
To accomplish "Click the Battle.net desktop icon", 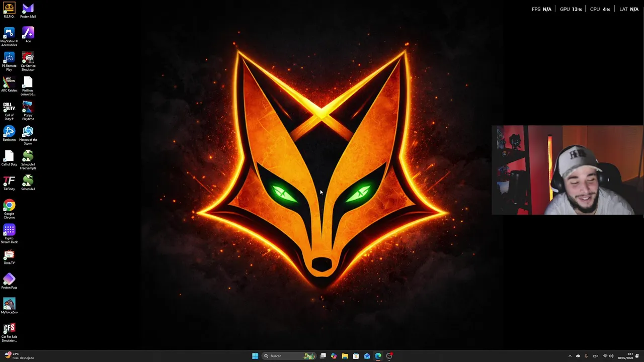I will point(9,133).
